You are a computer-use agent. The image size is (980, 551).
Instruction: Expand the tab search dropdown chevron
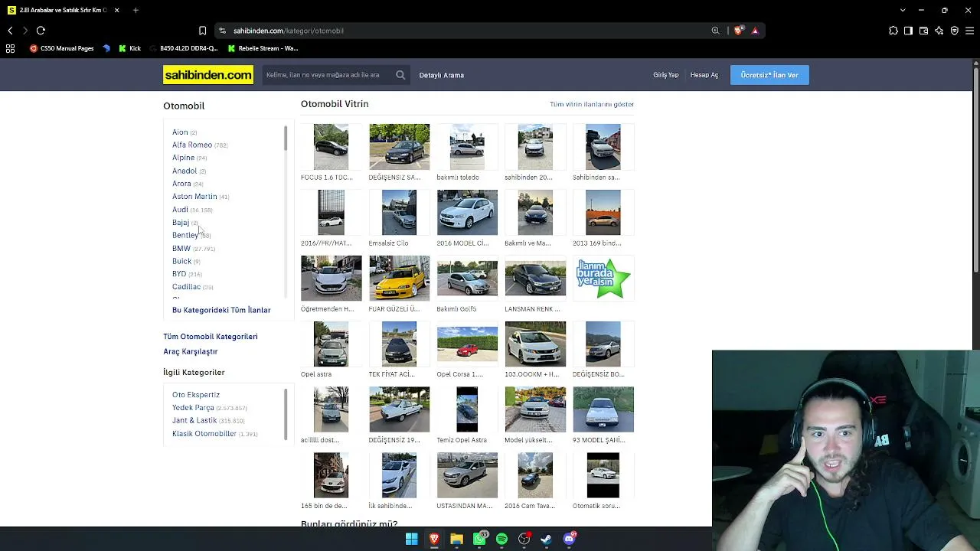(x=903, y=10)
